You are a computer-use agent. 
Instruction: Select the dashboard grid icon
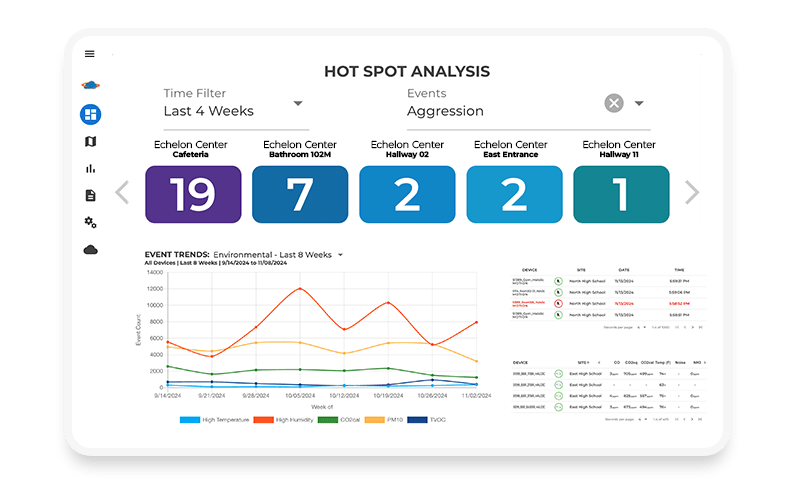tap(90, 114)
